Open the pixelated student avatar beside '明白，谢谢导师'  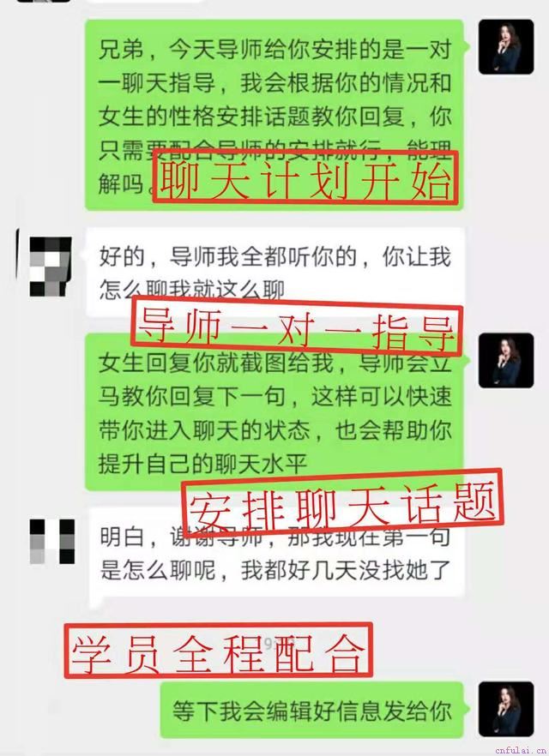(x=52, y=542)
